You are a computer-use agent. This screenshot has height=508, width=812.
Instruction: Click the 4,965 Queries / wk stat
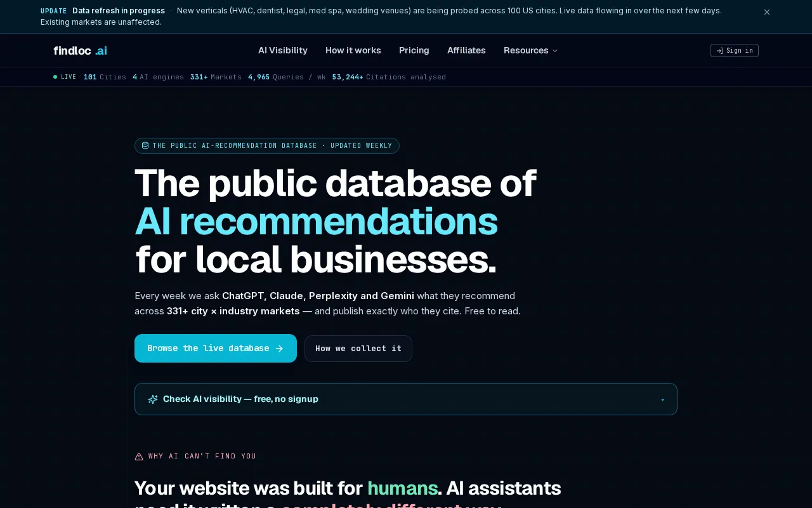coord(287,77)
